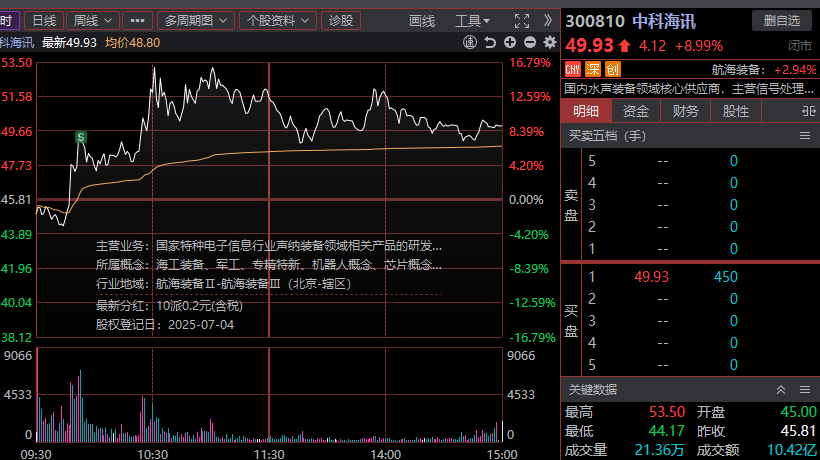Click the 4.12 price change value

[653, 46]
